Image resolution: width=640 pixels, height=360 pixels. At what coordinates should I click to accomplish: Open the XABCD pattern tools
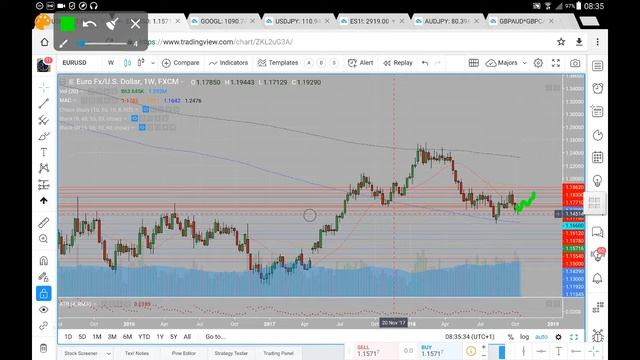(44, 168)
